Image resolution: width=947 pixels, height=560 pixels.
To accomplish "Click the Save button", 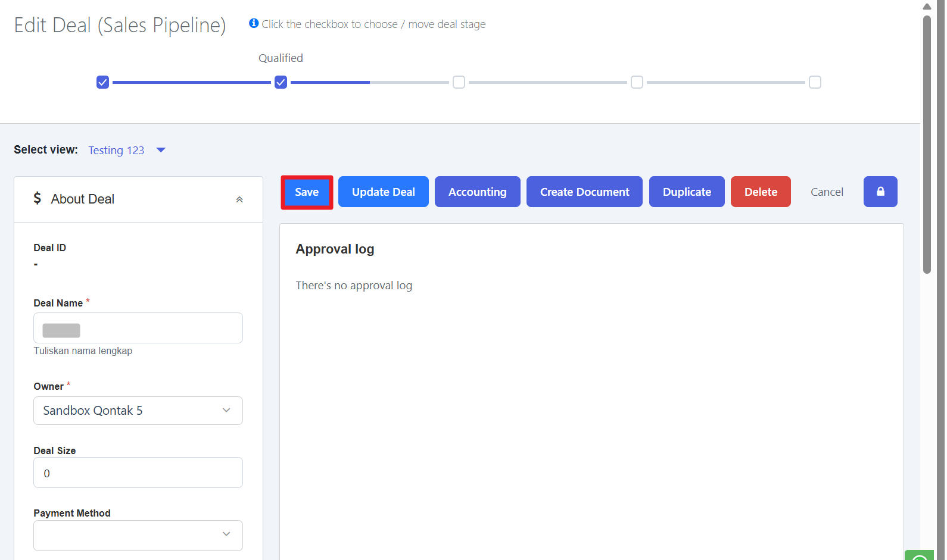I will point(307,192).
